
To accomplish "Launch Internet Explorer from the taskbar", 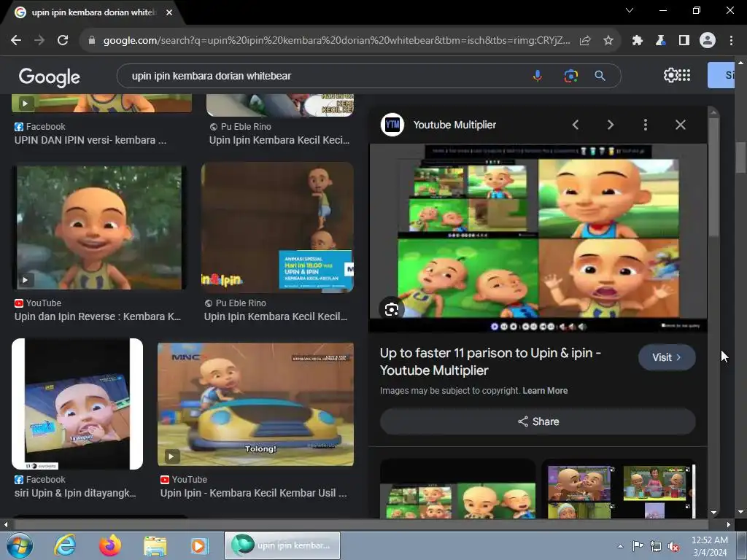I will click(64, 545).
